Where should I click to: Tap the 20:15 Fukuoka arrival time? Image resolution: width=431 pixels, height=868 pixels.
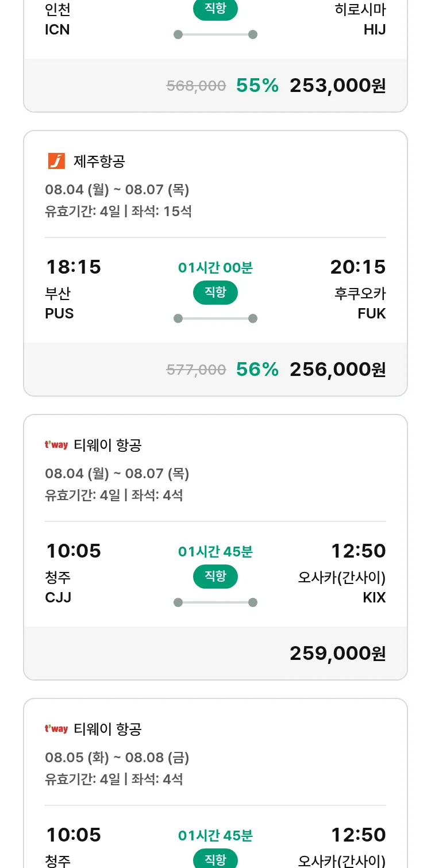point(357,267)
